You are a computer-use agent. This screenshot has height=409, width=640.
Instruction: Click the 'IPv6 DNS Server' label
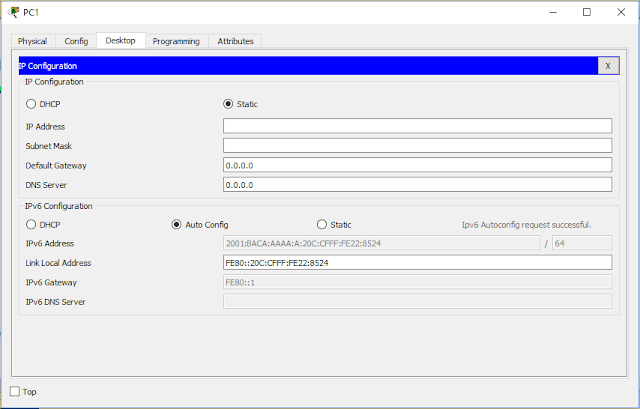(56, 302)
